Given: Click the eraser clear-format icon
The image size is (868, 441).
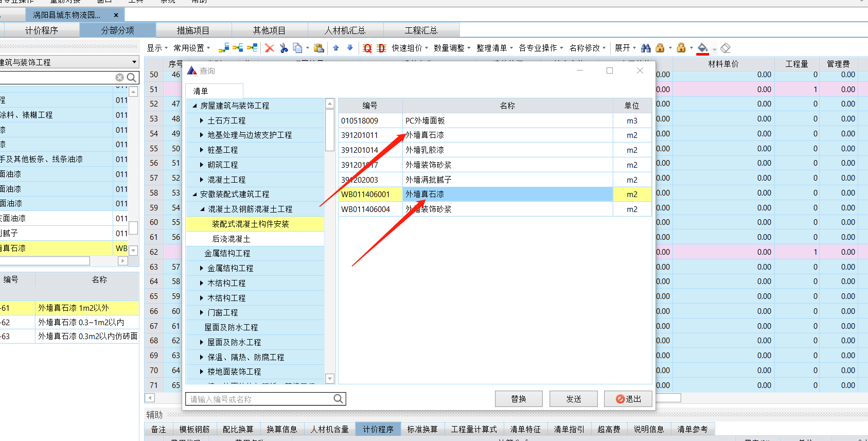Looking at the screenshot, I should click(725, 48).
